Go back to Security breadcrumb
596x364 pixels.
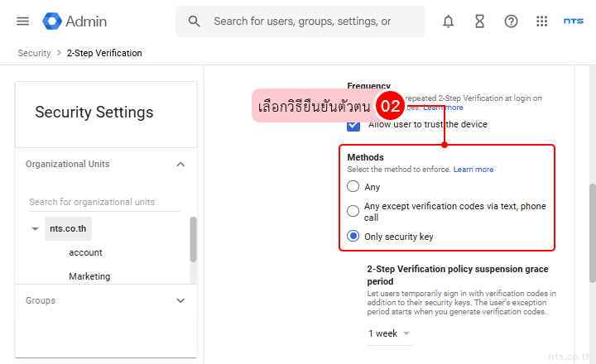[x=34, y=53]
